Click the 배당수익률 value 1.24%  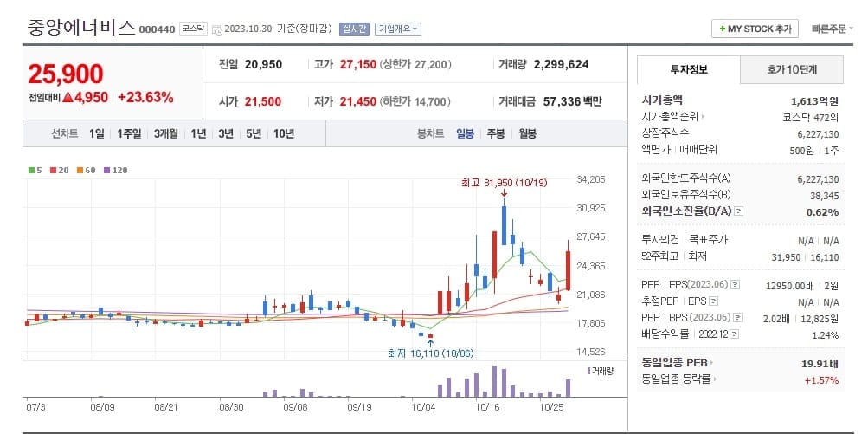(825, 334)
